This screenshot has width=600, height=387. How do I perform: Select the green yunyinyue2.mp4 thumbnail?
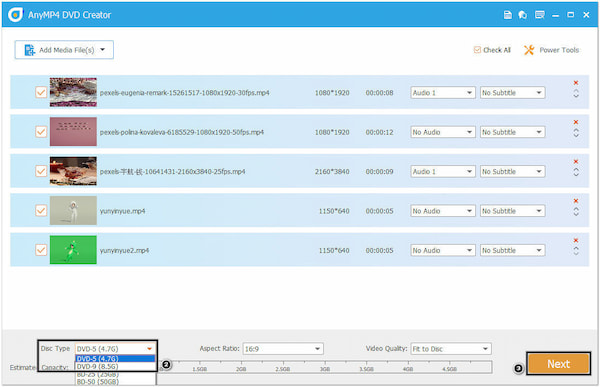click(x=73, y=250)
